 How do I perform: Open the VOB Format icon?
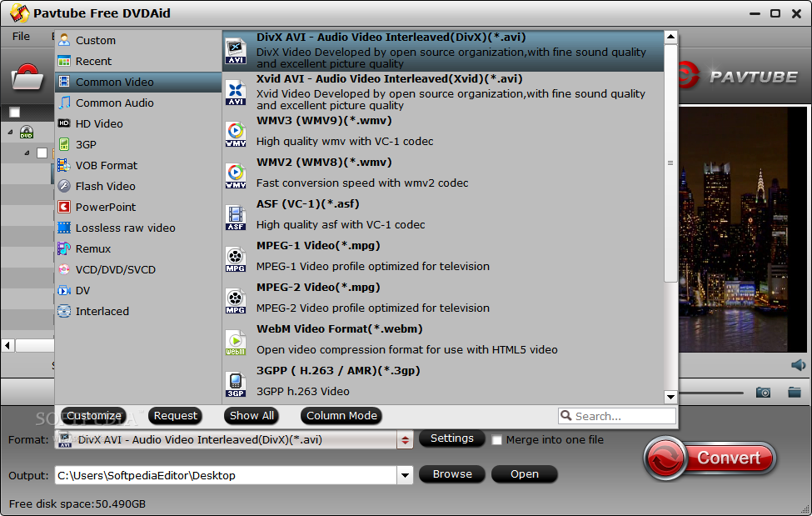coord(64,165)
